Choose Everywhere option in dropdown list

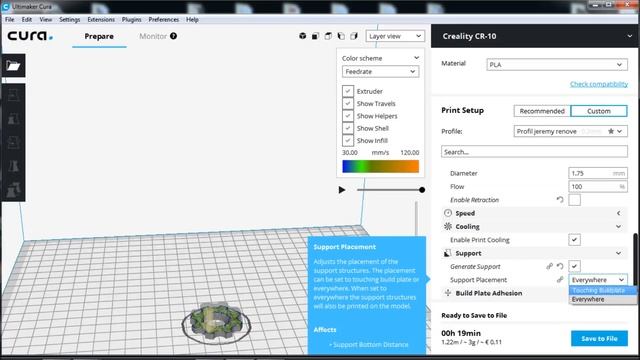tap(603, 299)
